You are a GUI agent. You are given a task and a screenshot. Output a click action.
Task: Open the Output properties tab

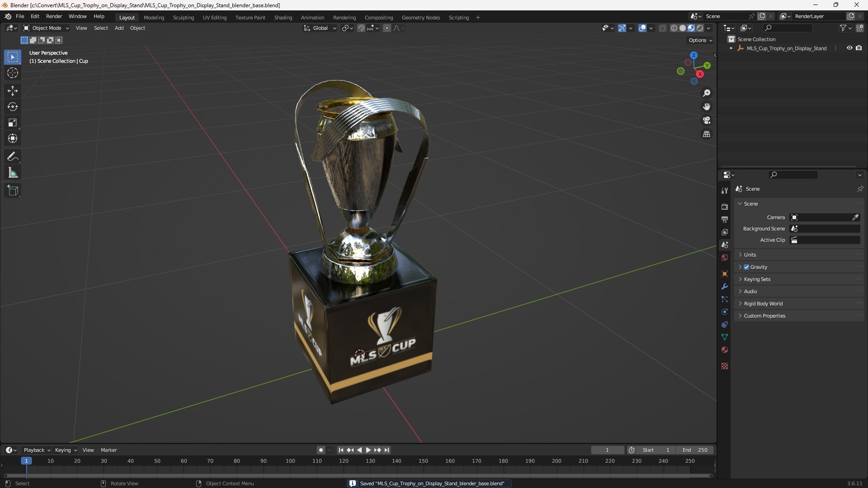point(725,219)
